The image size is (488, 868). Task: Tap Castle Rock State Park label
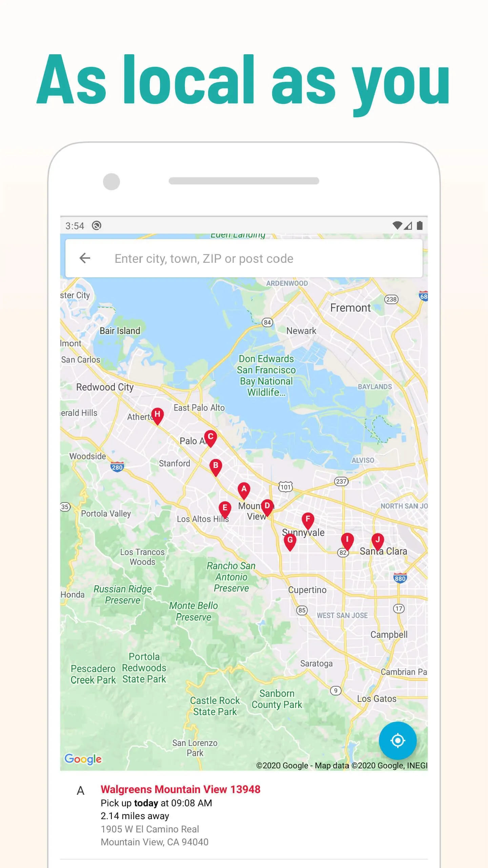click(x=215, y=706)
